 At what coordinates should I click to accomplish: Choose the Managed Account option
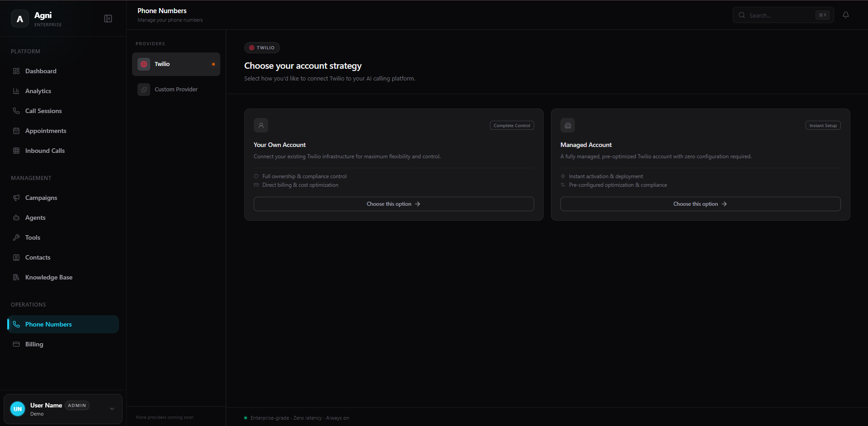tap(700, 204)
